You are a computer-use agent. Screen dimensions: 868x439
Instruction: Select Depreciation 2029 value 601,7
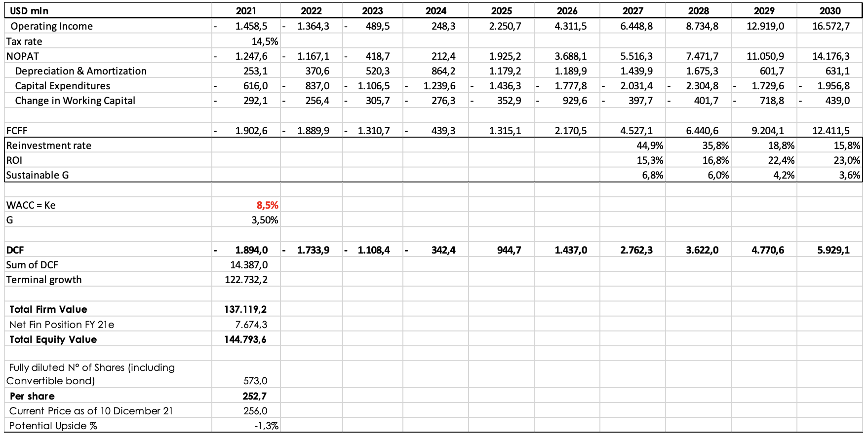(772, 71)
